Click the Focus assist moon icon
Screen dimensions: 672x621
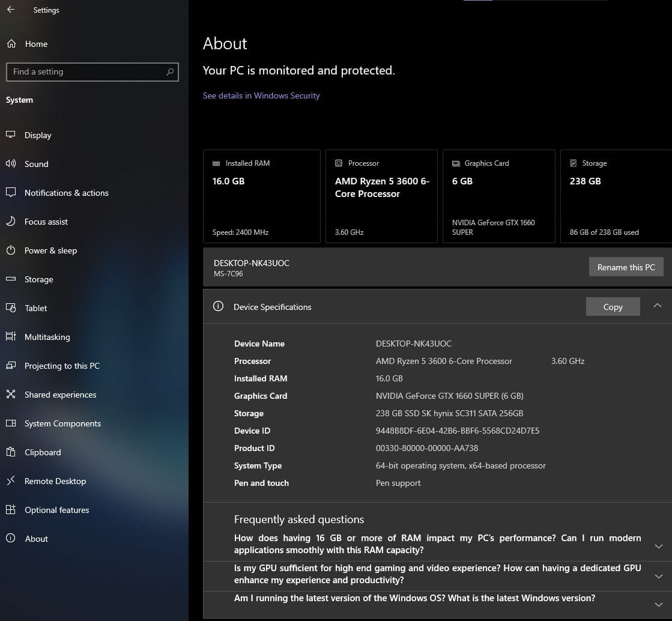coord(11,221)
